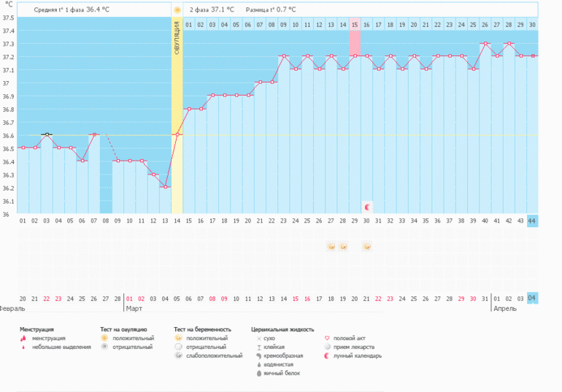Click the менструация blood drop legend icon

coord(23,338)
